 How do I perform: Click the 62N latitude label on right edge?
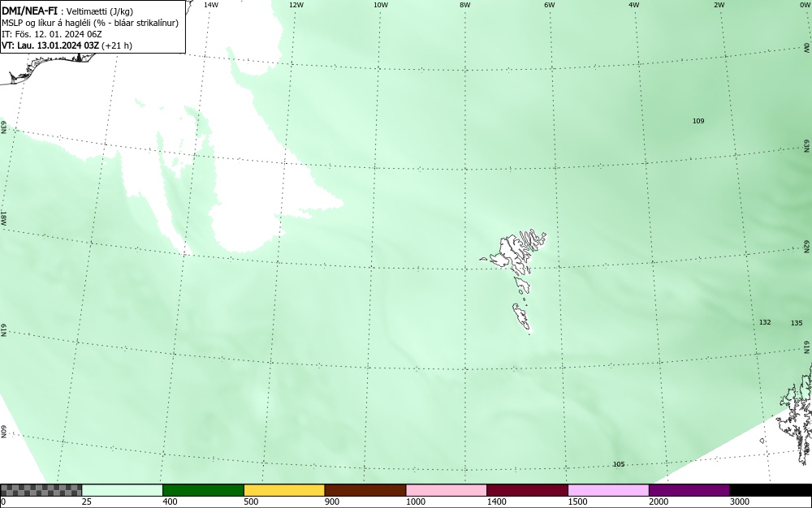807,246
